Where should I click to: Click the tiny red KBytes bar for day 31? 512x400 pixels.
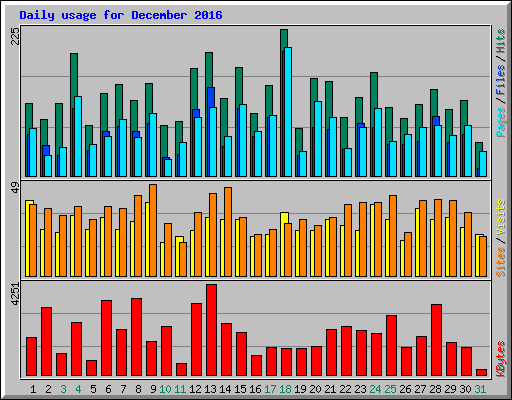pos(481,373)
